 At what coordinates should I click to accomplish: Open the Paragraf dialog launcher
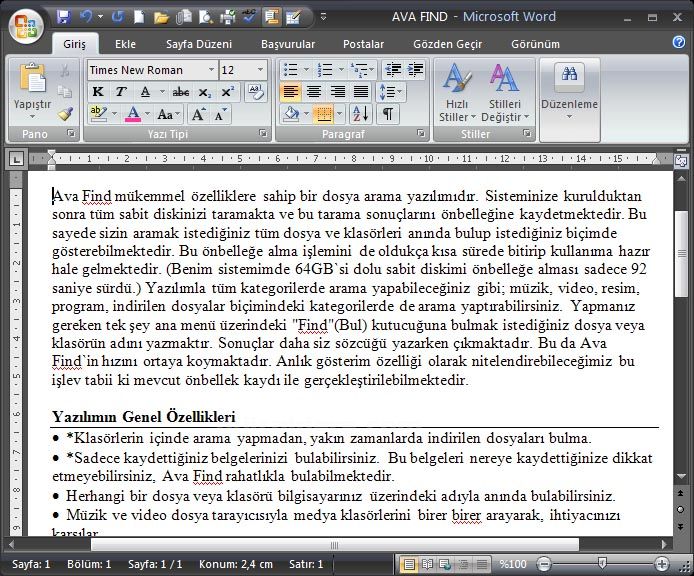(420, 133)
